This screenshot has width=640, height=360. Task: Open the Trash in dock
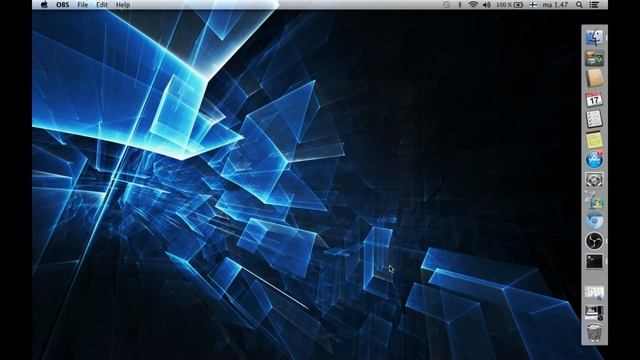point(594,332)
